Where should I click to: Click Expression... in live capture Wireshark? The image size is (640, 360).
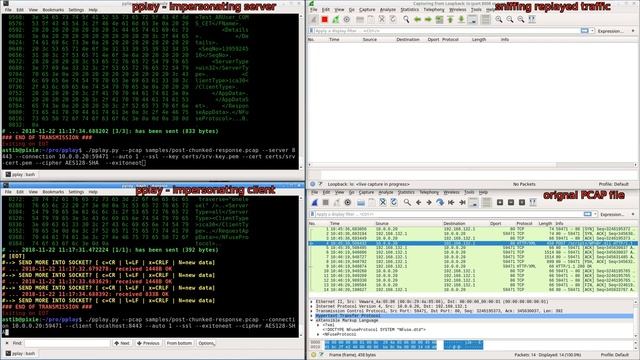[610, 31]
